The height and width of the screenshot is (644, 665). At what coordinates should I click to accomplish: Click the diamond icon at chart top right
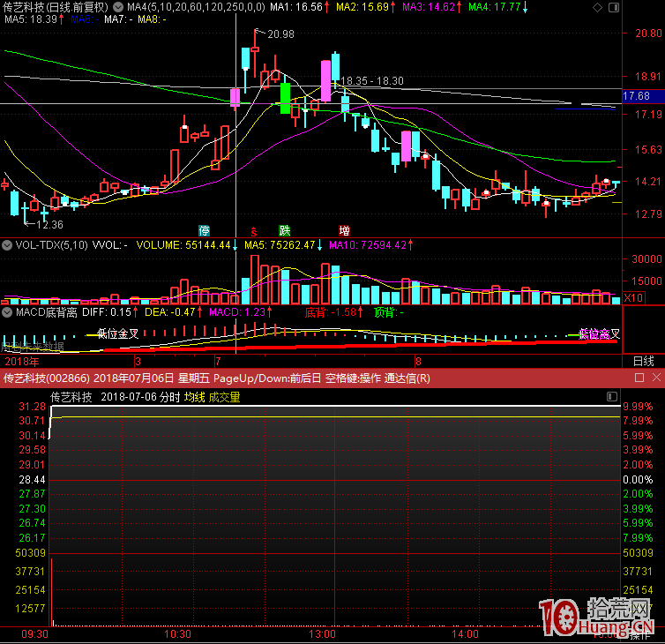click(598, 7)
